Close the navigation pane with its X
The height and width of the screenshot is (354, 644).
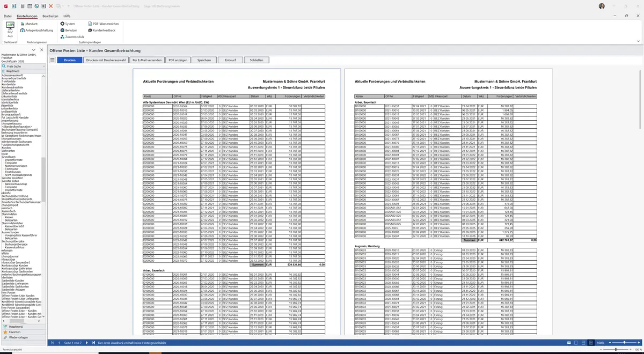point(42,50)
